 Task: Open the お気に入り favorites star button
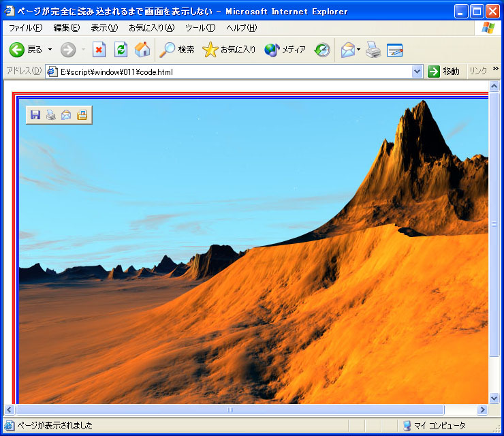(229, 50)
